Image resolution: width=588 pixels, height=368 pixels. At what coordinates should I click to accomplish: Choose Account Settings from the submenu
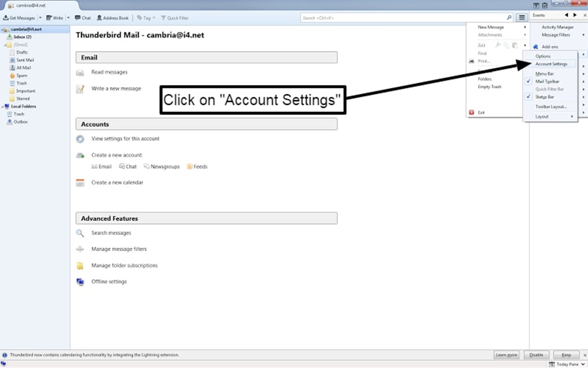click(550, 64)
